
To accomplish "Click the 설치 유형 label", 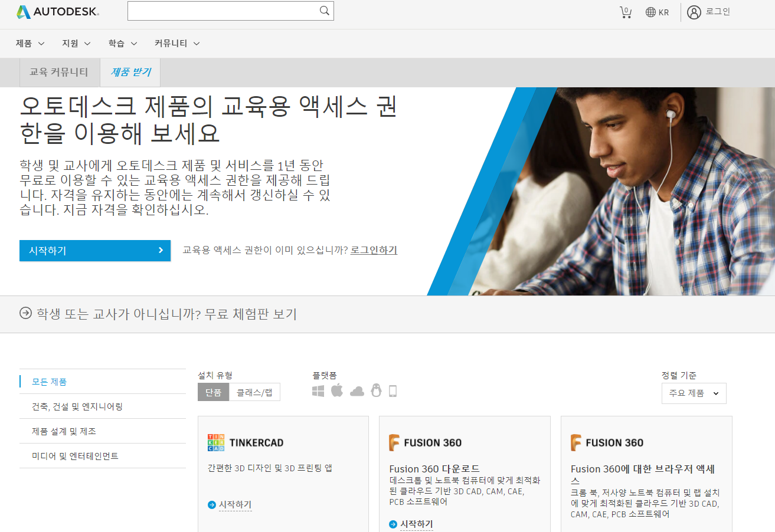I will 215,375.
